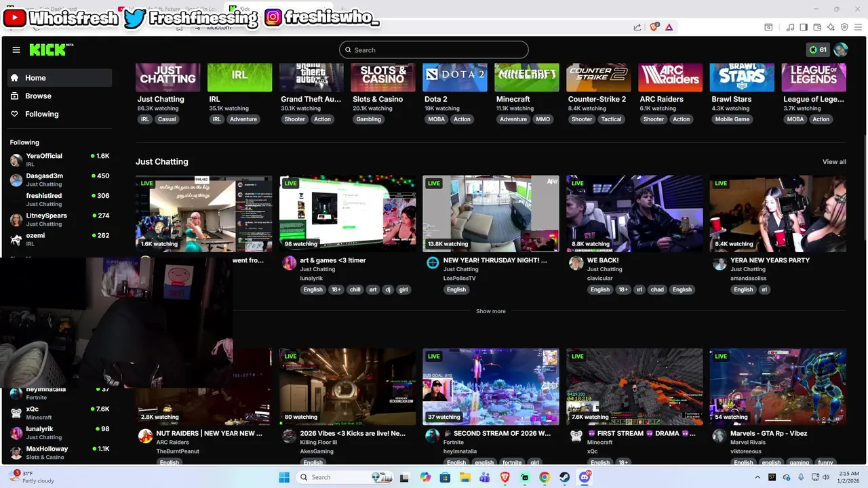868x488 pixels.
Task: Click the Casual tag under Just Chatting
Action: coord(167,119)
